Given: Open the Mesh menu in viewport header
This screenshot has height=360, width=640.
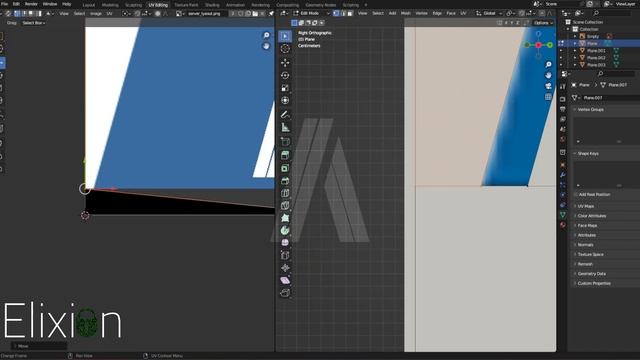Looking at the screenshot, I should 405,13.
